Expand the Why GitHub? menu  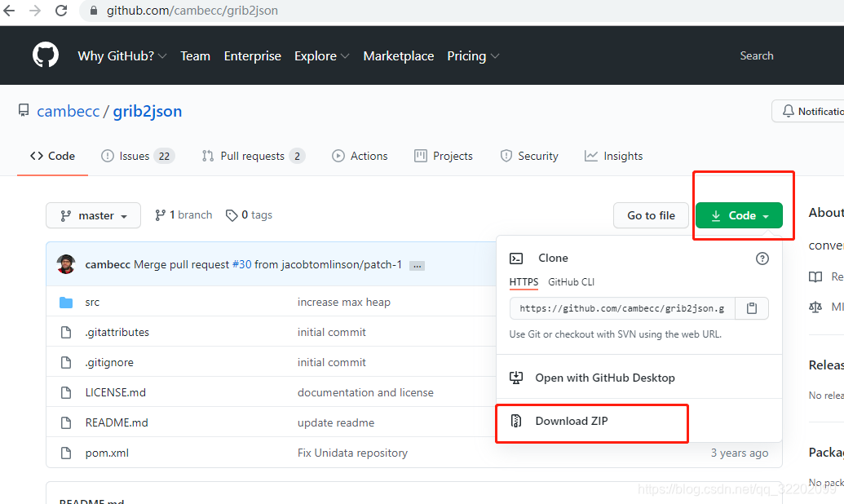[x=122, y=56]
